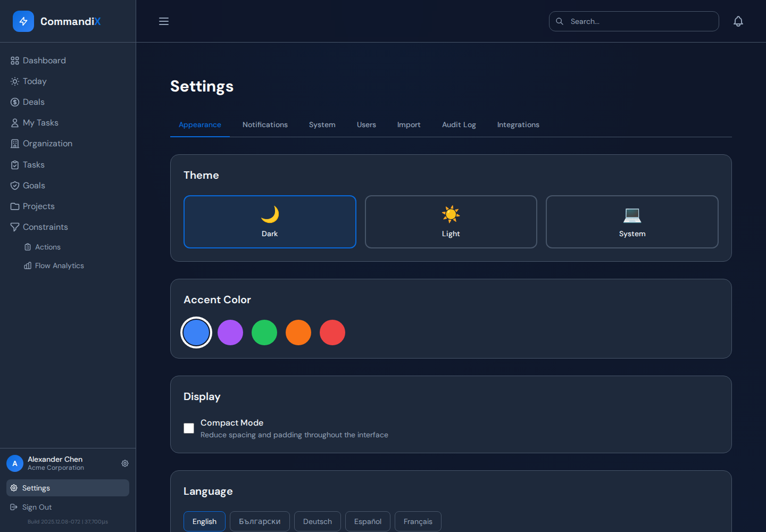Open the Import tab
The width and height of the screenshot is (766, 532).
coord(409,124)
